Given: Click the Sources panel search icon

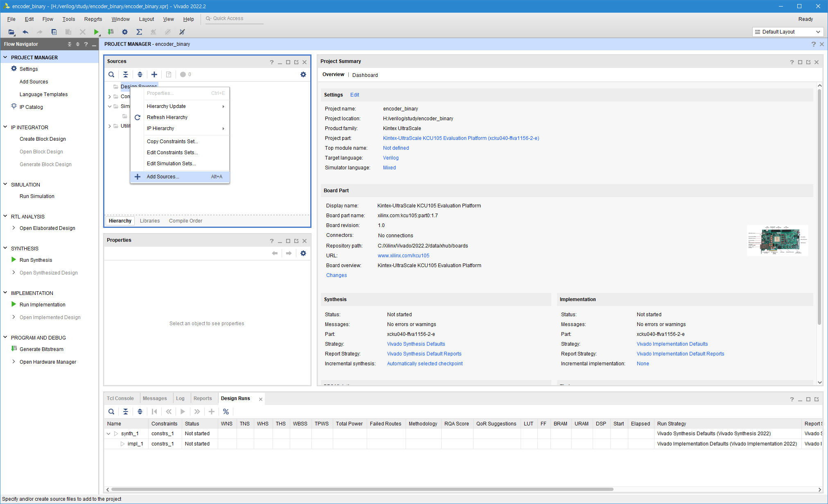Looking at the screenshot, I should 111,74.
